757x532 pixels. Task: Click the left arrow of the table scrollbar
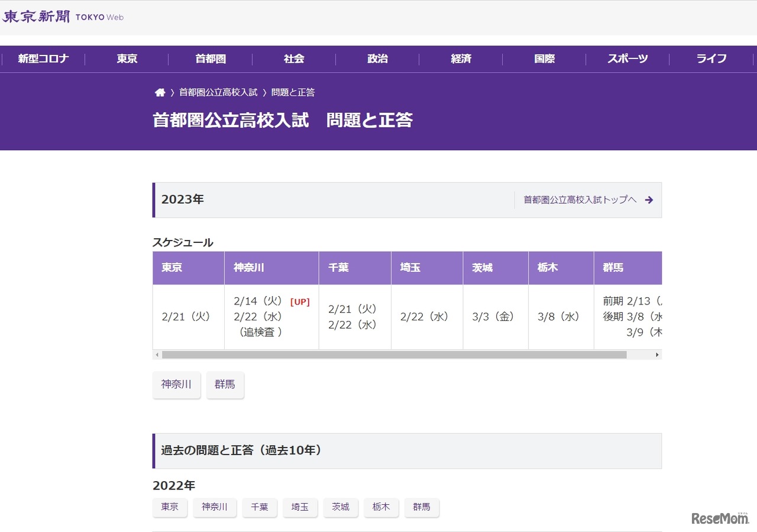coord(156,354)
